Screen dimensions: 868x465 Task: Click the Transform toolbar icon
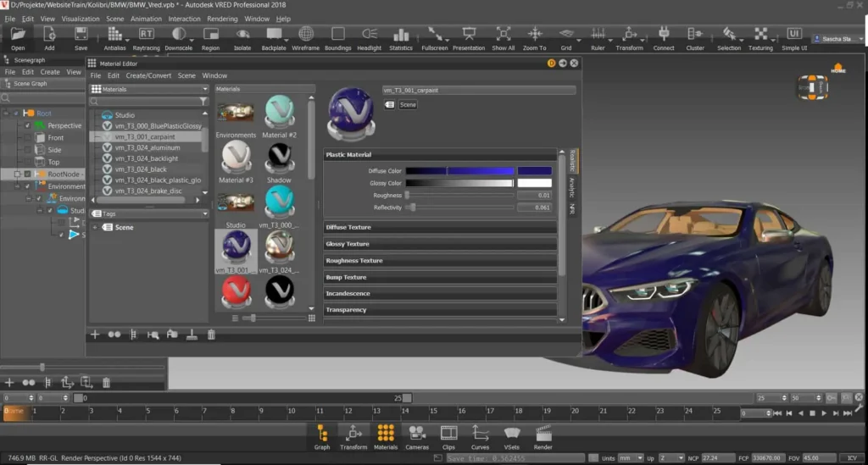(630, 34)
